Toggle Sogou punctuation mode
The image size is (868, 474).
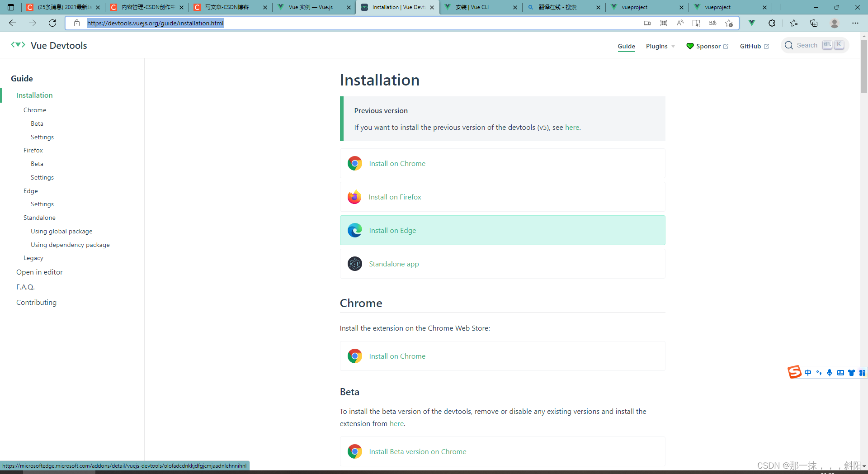pos(819,373)
